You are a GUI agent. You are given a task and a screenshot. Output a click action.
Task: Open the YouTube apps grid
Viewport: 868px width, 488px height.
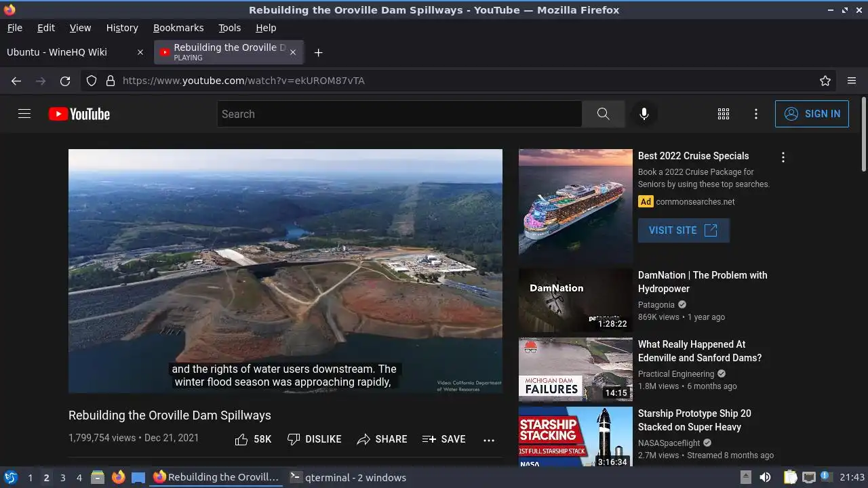coord(724,114)
